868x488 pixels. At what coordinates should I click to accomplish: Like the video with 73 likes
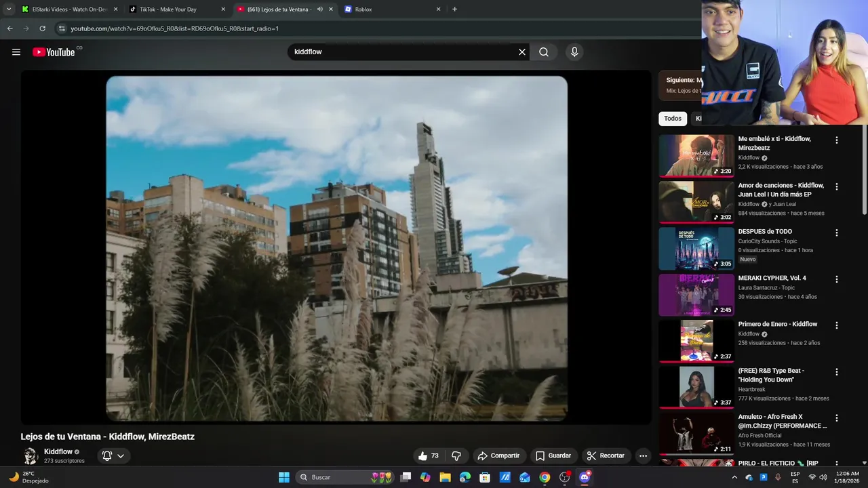(429, 455)
